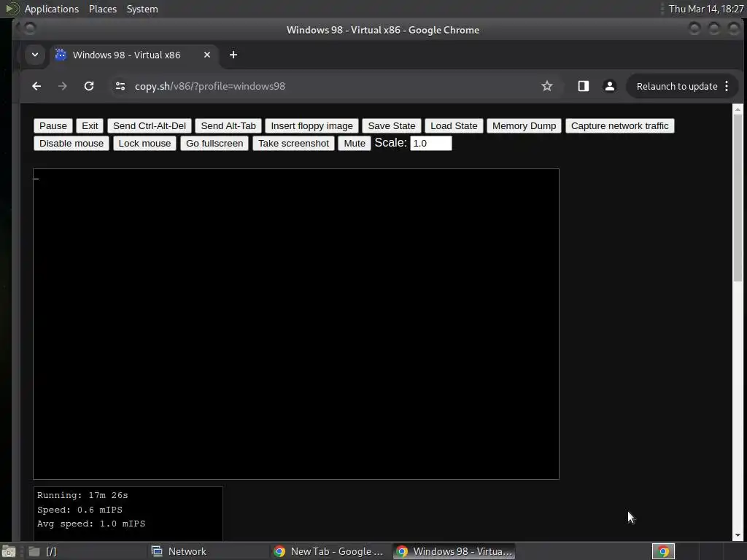Image resolution: width=747 pixels, height=560 pixels.
Task: Click the scrollbar down arrow
Action: click(738, 535)
